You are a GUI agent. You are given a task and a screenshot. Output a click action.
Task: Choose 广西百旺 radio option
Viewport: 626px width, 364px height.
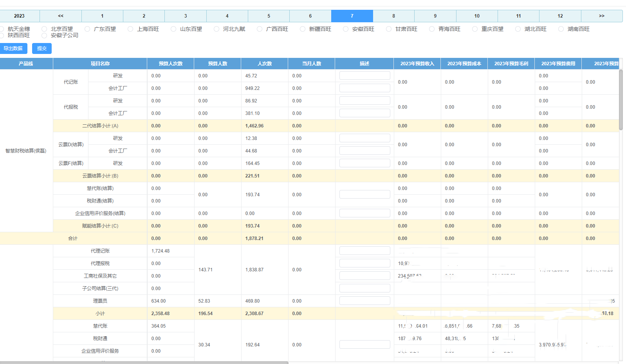coord(260,29)
